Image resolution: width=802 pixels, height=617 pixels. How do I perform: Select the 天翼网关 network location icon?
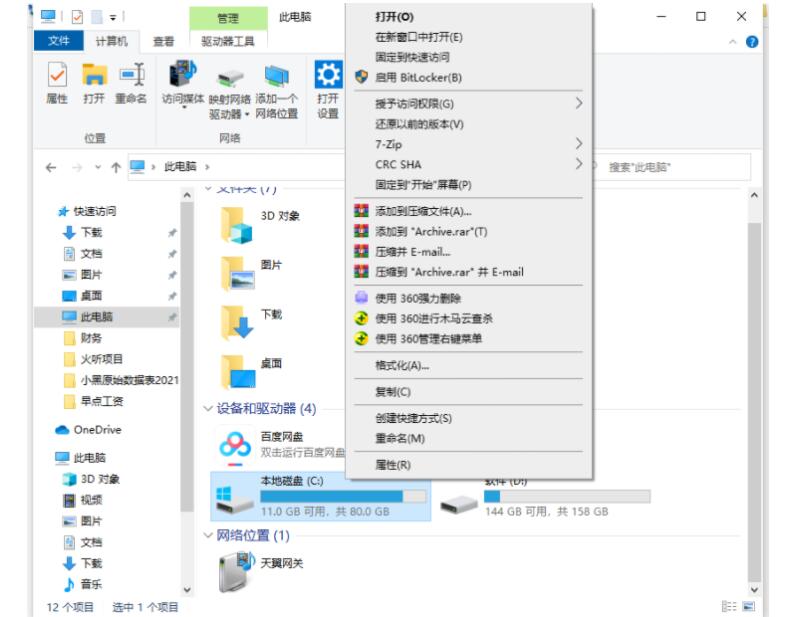coord(237,572)
